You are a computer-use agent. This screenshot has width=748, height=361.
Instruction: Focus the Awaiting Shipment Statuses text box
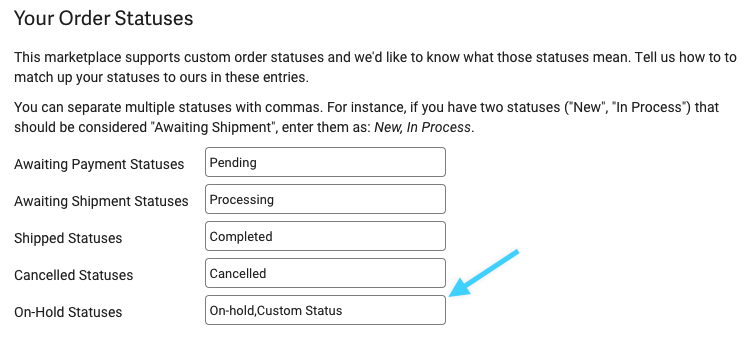coord(325,199)
